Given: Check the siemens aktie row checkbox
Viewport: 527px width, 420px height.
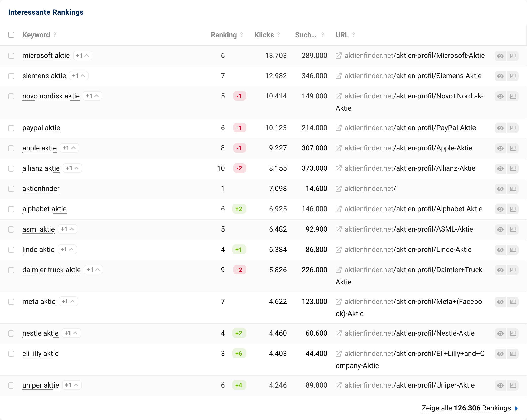Looking at the screenshot, I should (x=11, y=76).
